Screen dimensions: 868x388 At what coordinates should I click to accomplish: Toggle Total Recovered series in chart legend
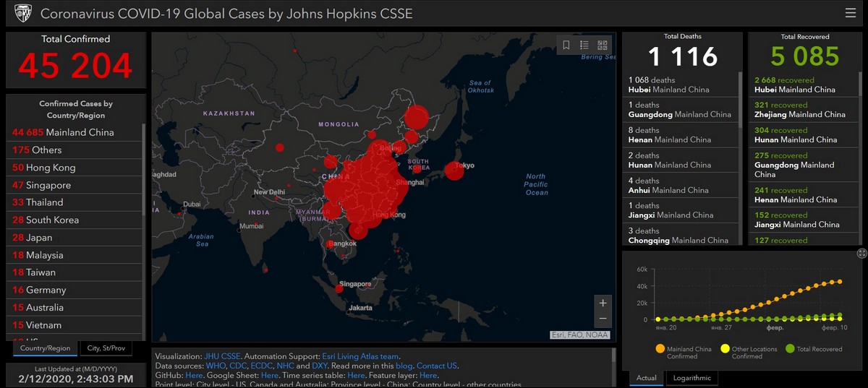[790, 349]
